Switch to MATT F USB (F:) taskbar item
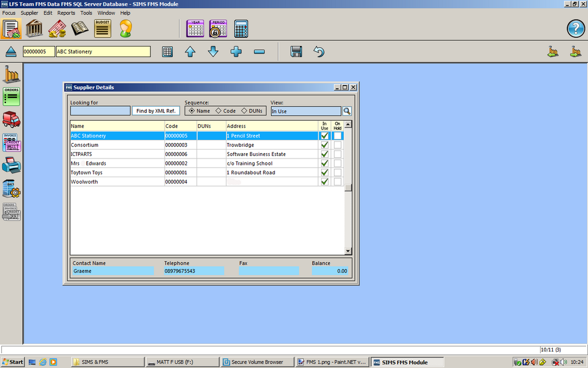The width and height of the screenshot is (588, 368). [182, 362]
